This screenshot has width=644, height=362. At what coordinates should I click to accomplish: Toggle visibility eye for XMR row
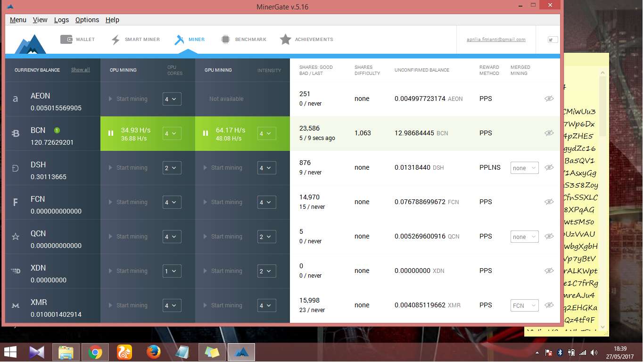pyautogui.click(x=549, y=305)
